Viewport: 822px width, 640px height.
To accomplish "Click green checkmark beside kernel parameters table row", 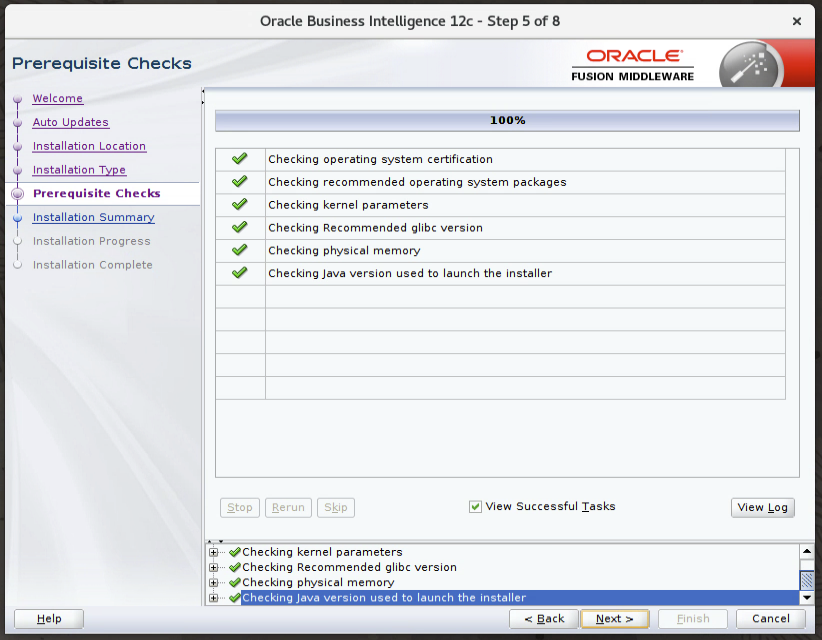I will [240, 204].
